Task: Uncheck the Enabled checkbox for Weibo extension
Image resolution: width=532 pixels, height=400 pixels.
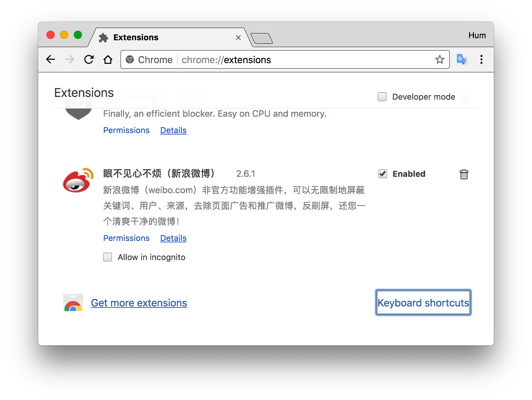Action: (x=383, y=174)
